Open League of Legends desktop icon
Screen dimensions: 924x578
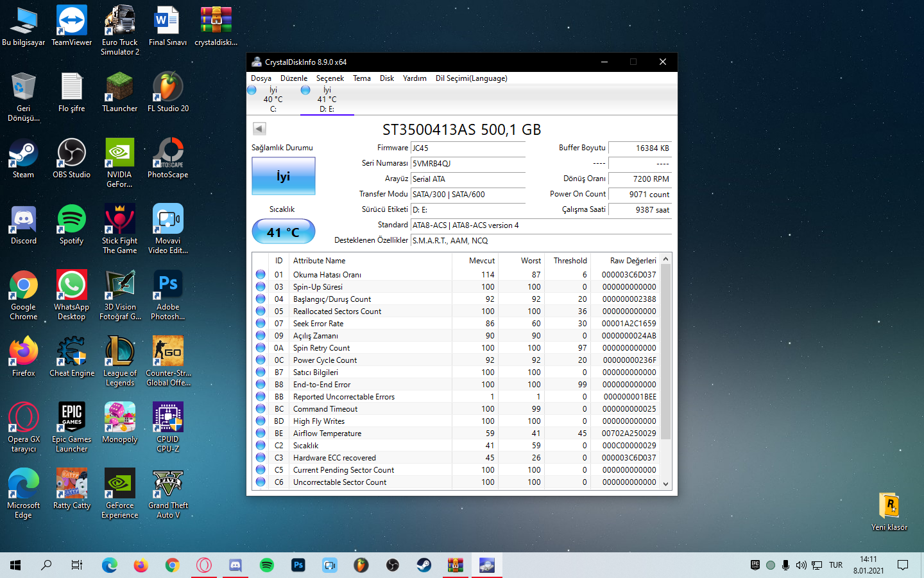[x=120, y=362]
